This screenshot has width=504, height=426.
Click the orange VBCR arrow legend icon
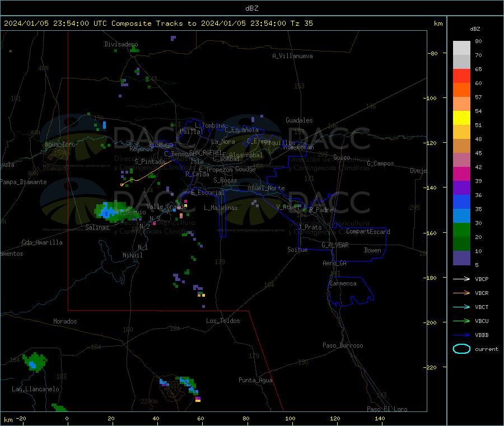tap(461, 293)
